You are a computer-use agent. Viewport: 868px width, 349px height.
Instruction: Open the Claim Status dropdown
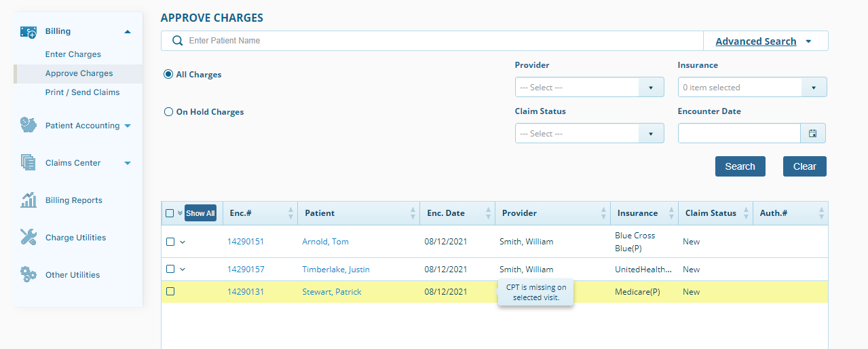pos(589,134)
